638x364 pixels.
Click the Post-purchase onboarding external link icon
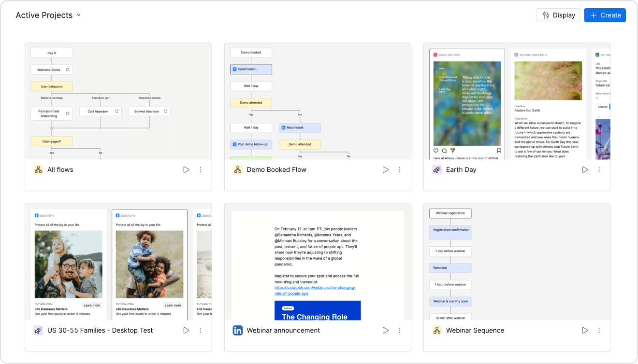click(68, 113)
